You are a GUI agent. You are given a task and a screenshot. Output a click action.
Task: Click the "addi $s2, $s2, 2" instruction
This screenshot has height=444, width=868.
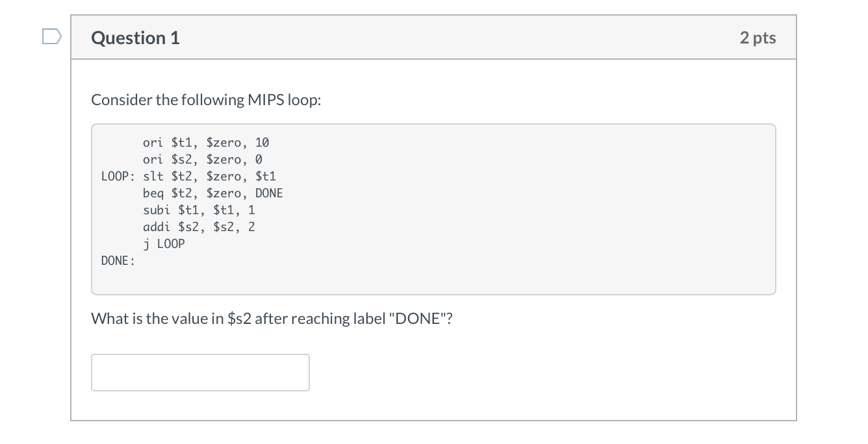tap(199, 227)
